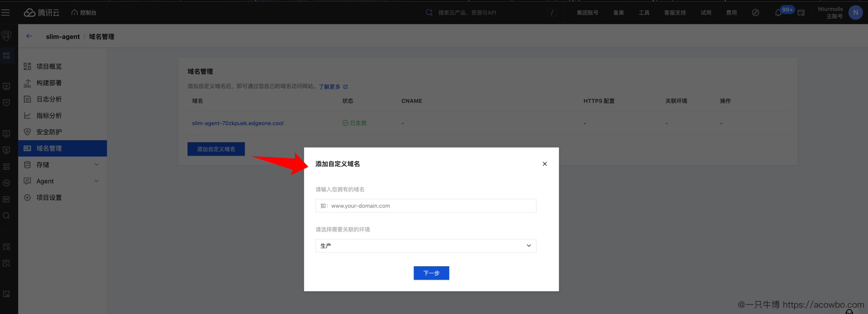Image resolution: width=868 pixels, height=314 pixels.
Task: Open the hamburger menu at top left
Action: click(x=5, y=13)
